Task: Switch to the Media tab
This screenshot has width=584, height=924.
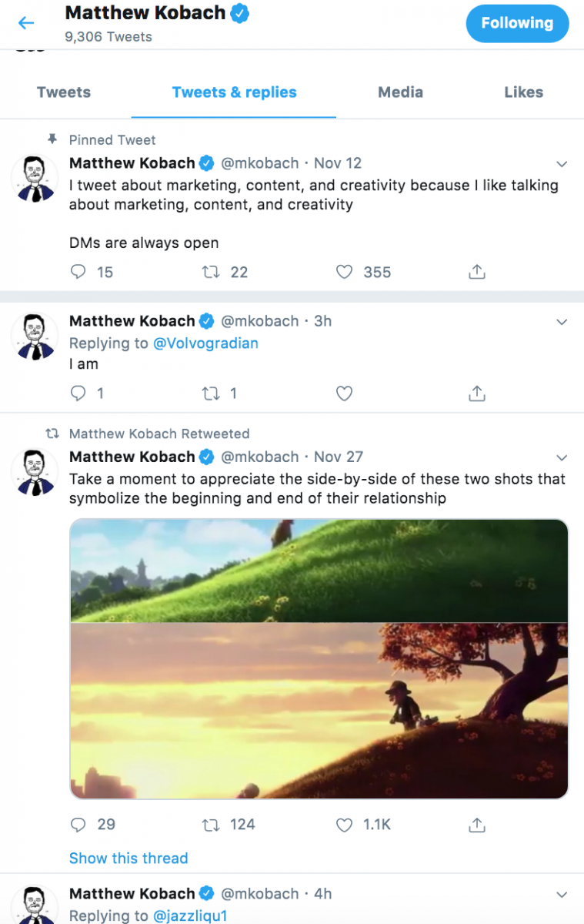Action: coord(400,92)
